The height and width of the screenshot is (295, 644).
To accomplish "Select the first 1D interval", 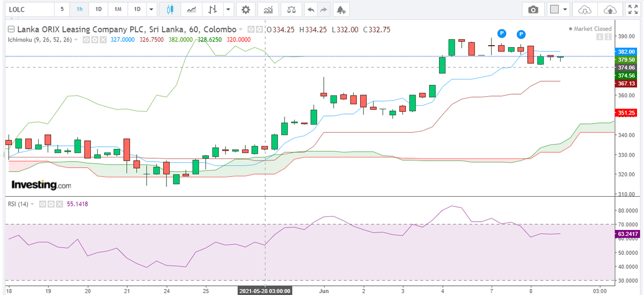I will (98, 10).
